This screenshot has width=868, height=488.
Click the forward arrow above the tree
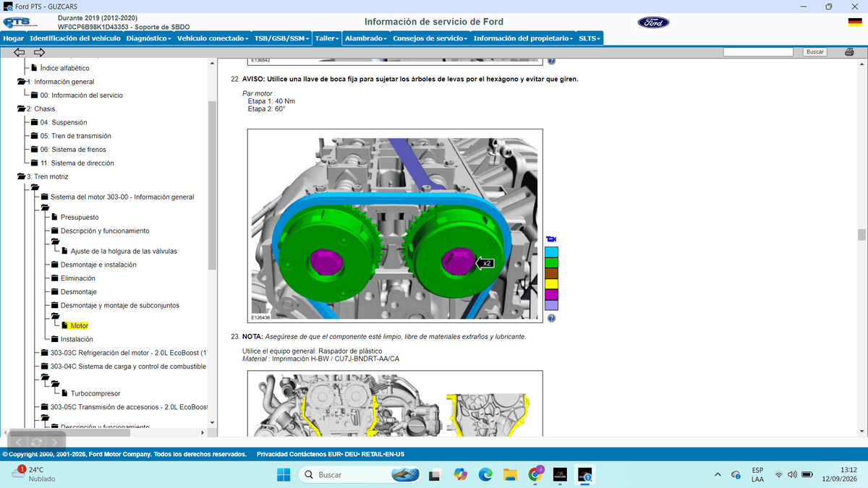point(40,52)
